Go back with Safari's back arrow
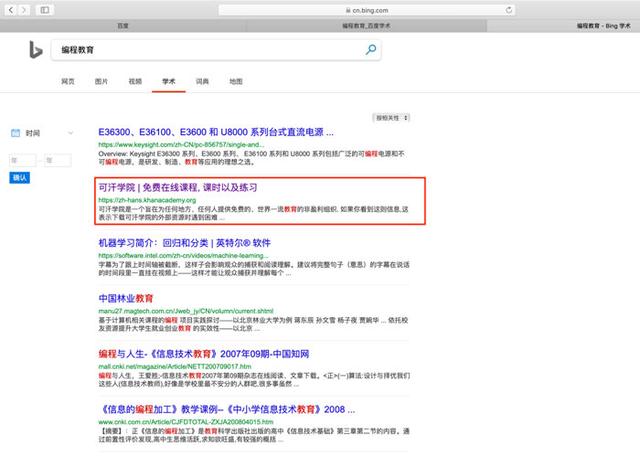Image resolution: width=640 pixels, height=456 pixels. (x=11, y=10)
